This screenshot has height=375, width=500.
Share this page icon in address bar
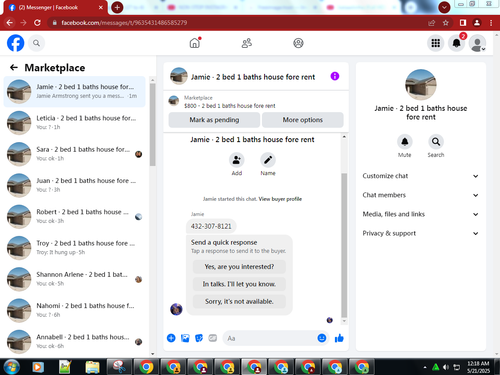pos(432,23)
